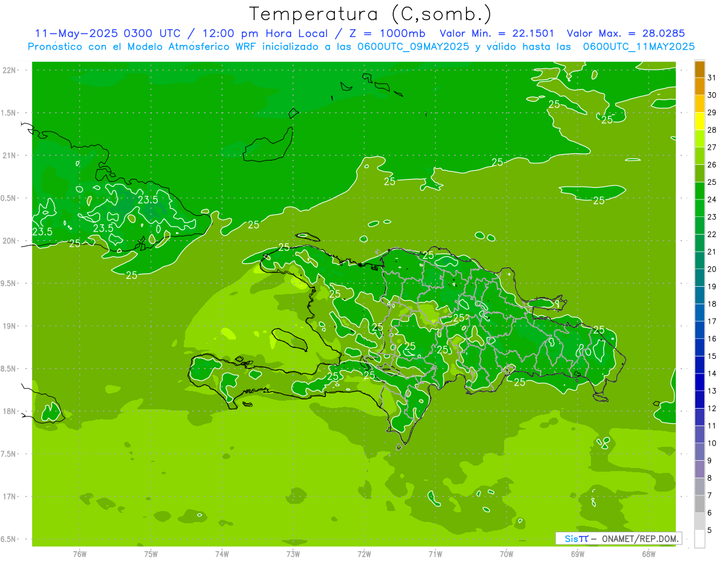728x562 pixels.
Task: Click the '76W' longitude axis label
Action: pyautogui.click(x=79, y=554)
